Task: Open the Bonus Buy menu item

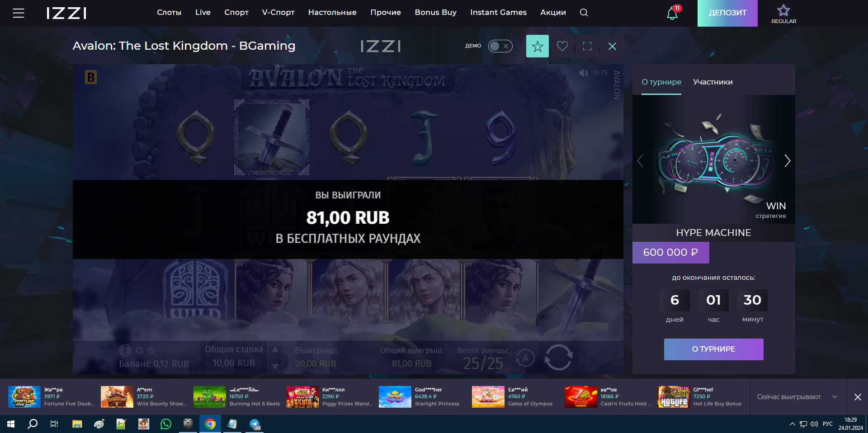Action: [x=435, y=13]
